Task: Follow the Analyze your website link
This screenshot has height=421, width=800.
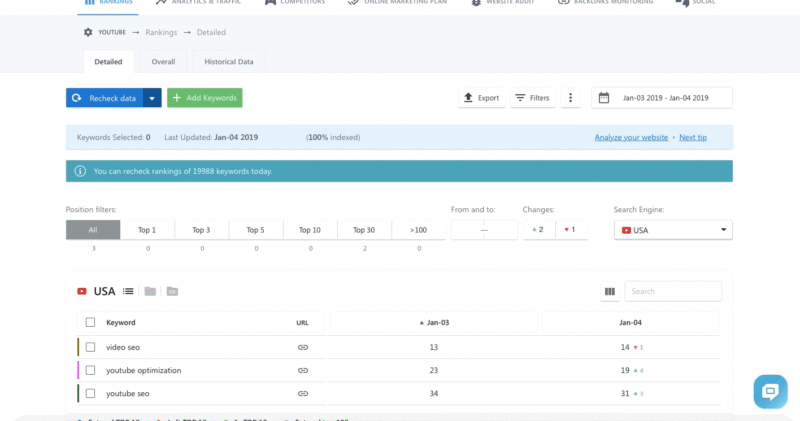Action: pos(631,137)
